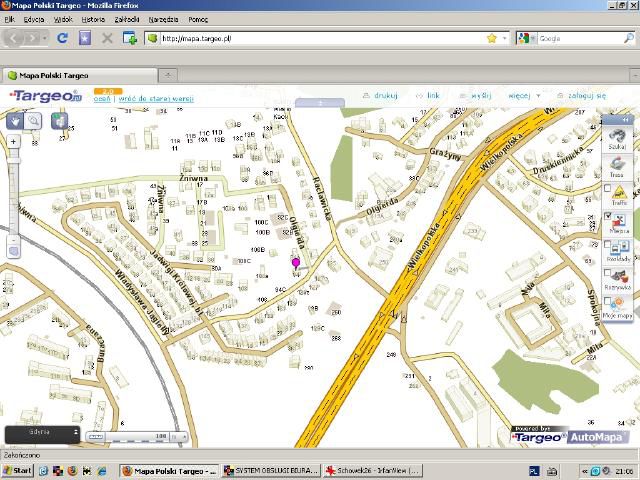
Task: Click the Google search input box
Action: pyautogui.click(x=580, y=38)
